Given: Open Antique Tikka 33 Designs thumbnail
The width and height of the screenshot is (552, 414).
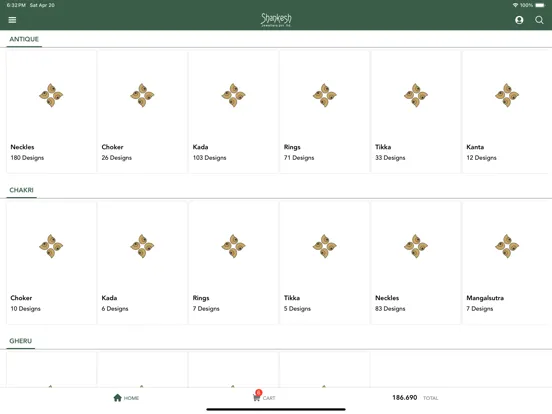Looking at the screenshot, I should coord(416,95).
